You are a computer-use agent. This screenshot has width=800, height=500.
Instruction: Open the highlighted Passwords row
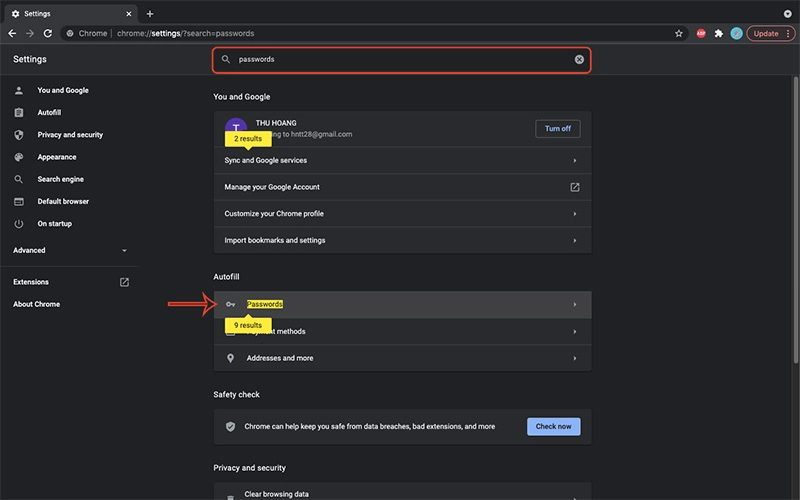403,305
